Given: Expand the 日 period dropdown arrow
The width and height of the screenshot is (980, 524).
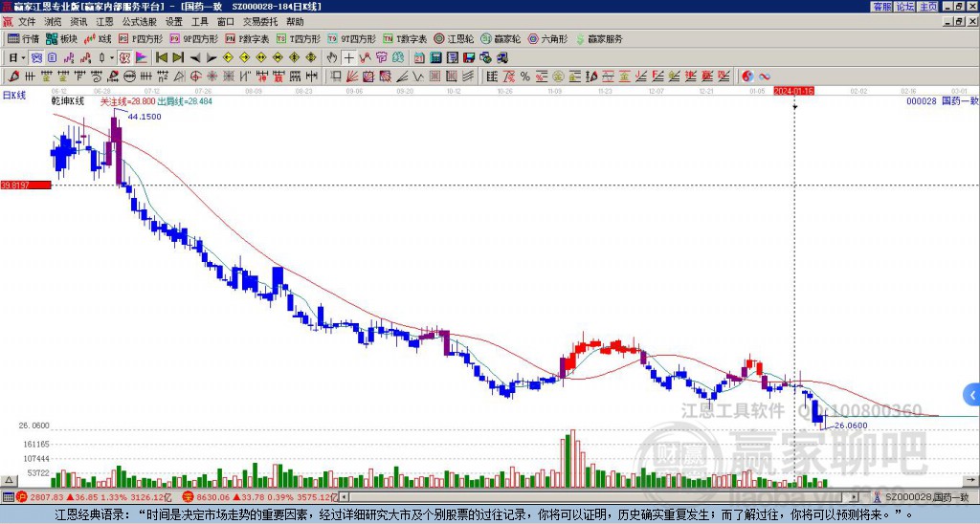Looking at the screenshot, I should click(24, 57).
